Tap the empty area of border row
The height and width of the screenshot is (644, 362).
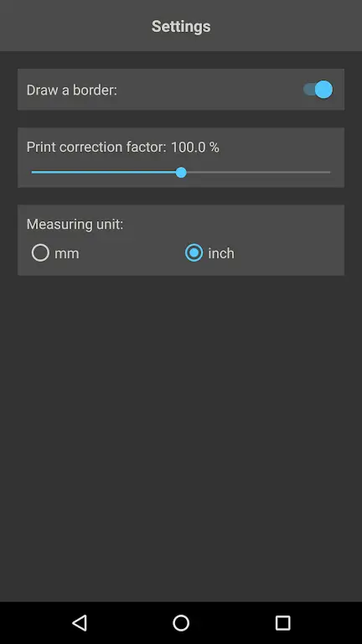point(209,90)
